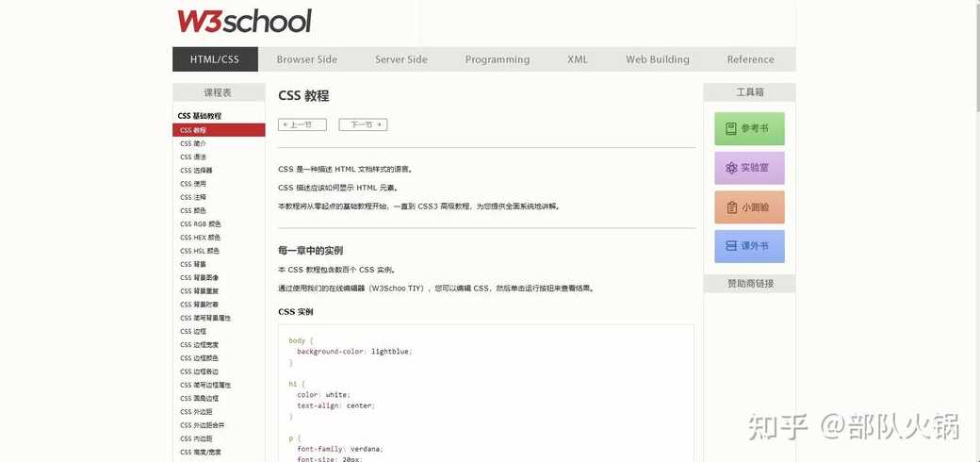Viewport: 980px width, 462px height.
Task: Open the 实验室 toolbox button
Action: coord(749,168)
